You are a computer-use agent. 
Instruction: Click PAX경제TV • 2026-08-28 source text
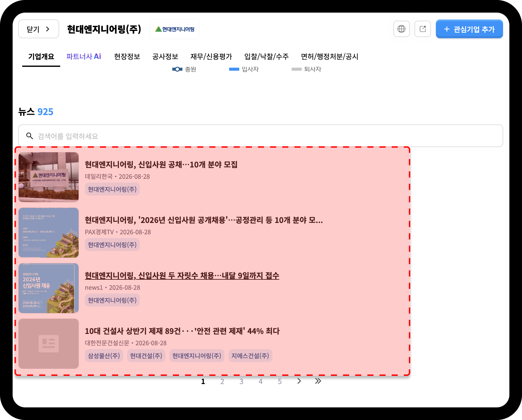click(118, 232)
